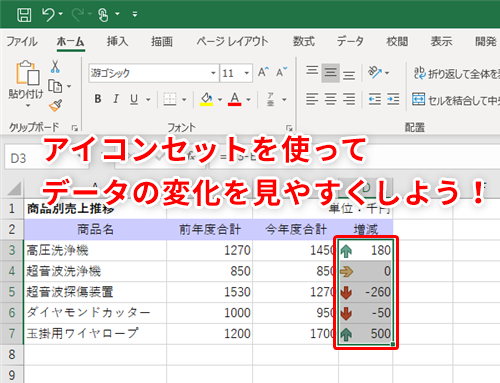This screenshot has height=383, width=500.
Task: Click 増減 cell showing 500
Action: coord(366,334)
